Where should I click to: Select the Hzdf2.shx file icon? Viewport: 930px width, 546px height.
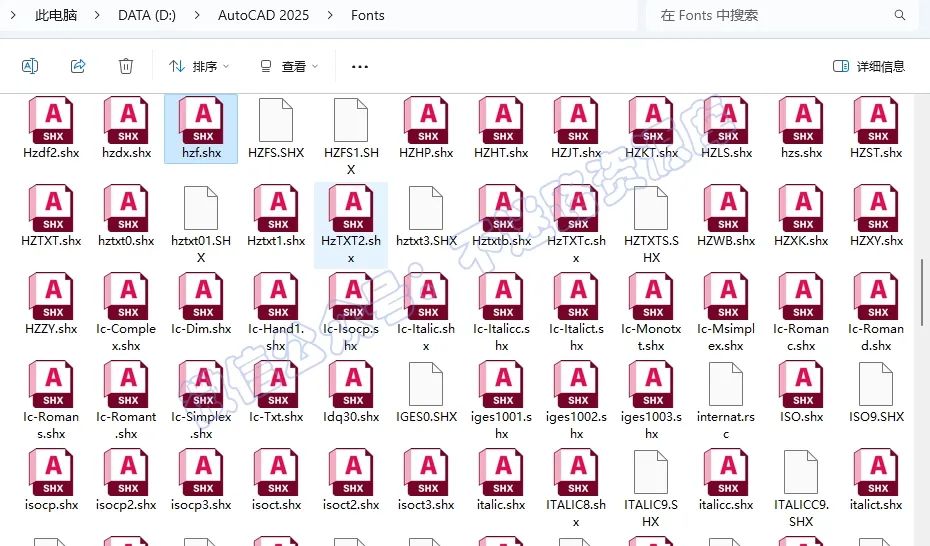(52, 121)
